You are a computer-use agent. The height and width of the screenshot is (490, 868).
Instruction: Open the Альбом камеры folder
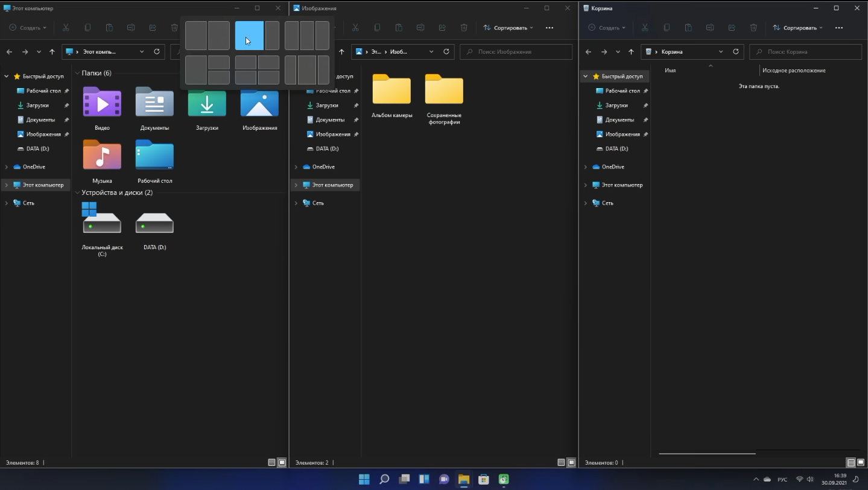pyautogui.click(x=391, y=90)
